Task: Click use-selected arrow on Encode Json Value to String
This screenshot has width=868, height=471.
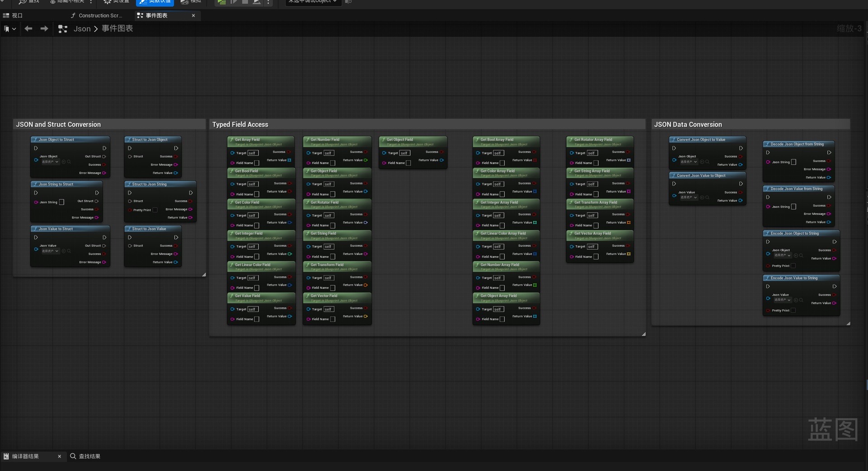Action: tap(796, 300)
